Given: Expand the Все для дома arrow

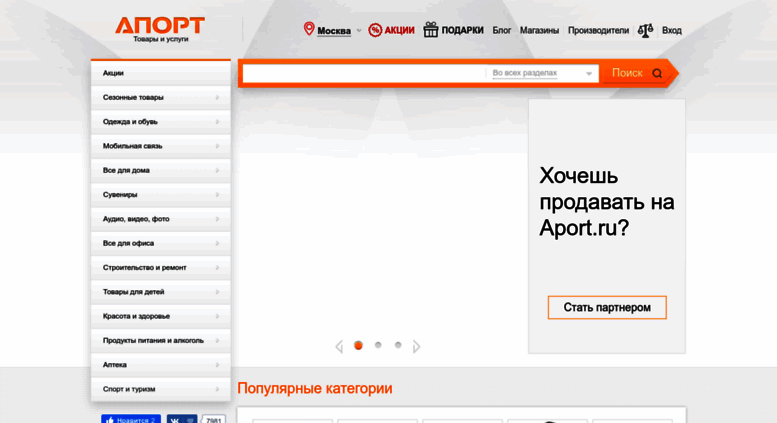Looking at the screenshot, I should coord(217,170).
